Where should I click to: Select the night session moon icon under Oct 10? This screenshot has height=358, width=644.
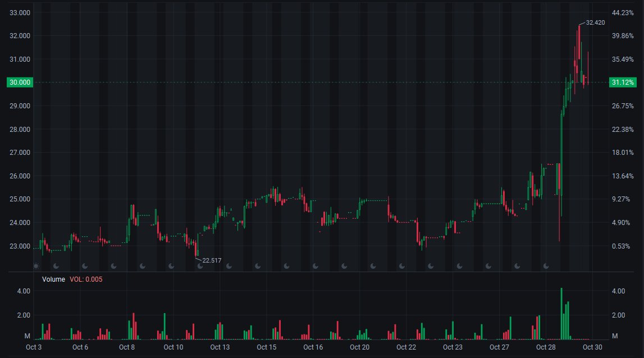pos(172,266)
